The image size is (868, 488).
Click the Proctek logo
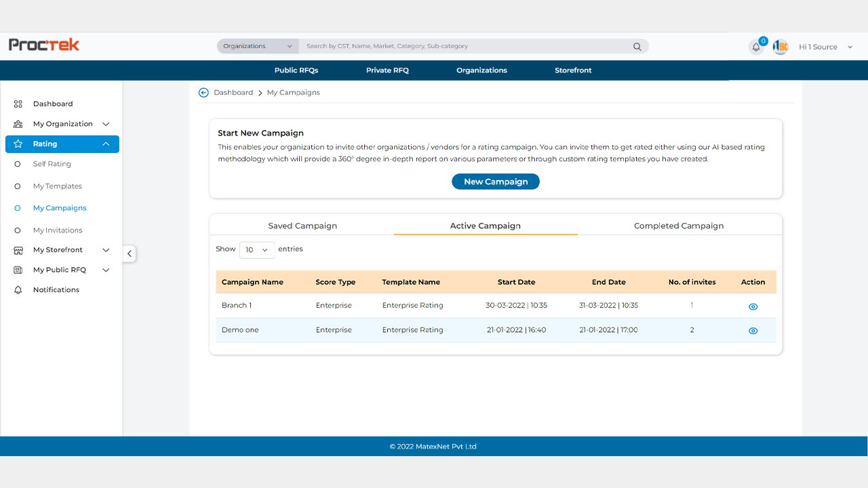44,45
